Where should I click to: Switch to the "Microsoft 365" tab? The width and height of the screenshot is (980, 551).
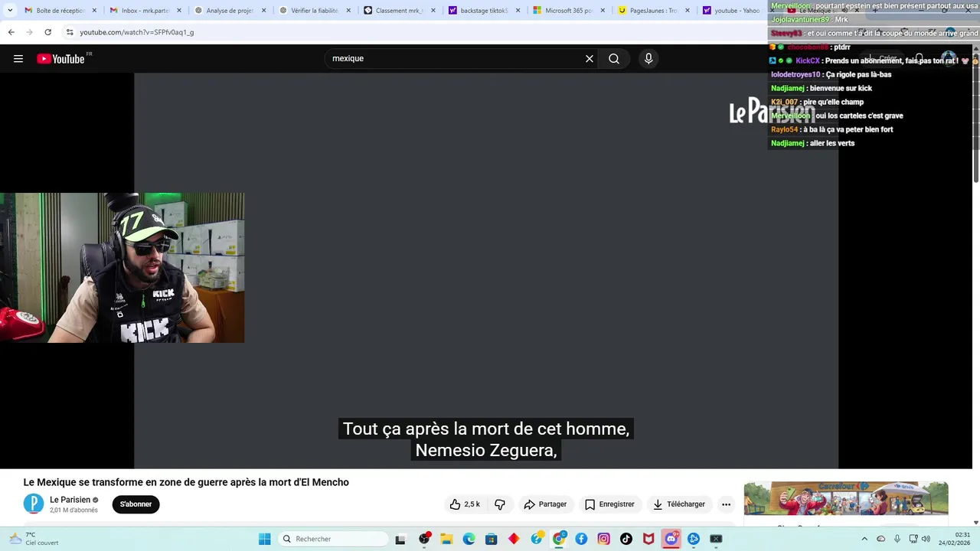point(568,11)
